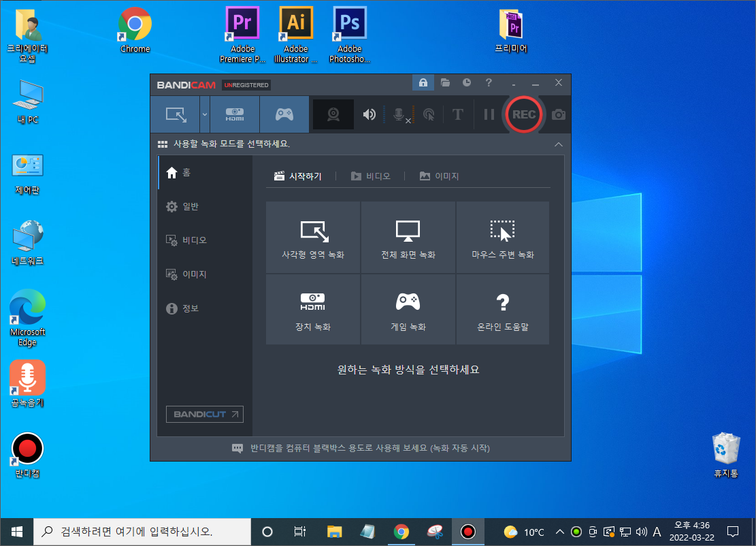Viewport: 756px width, 546px height.
Task: Choose 전체 화면 녹화 tile
Action: tap(408, 238)
